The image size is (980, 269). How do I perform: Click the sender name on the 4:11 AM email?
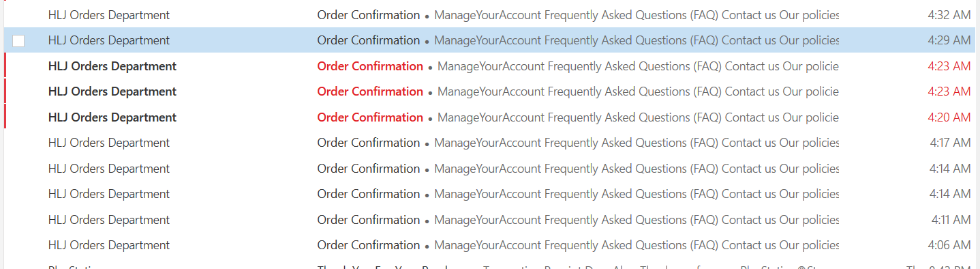109,220
